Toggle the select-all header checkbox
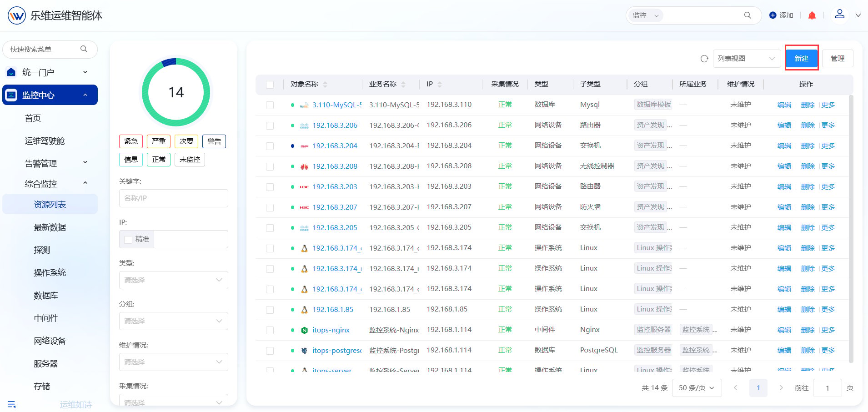This screenshot has width=868, height=412. (x=270, y=85)
